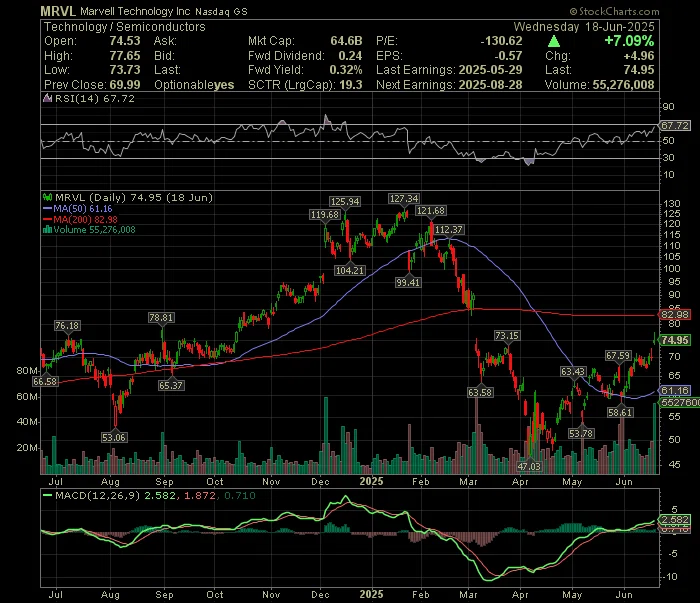Click the red 82.98 axis tag
The height and width of the screenshot is (603, 700).
675,315
